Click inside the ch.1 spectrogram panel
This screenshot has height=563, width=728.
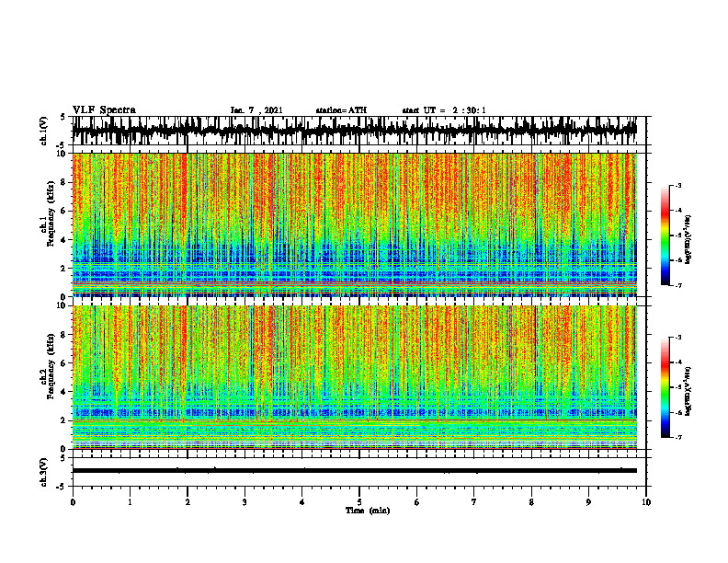354,224
